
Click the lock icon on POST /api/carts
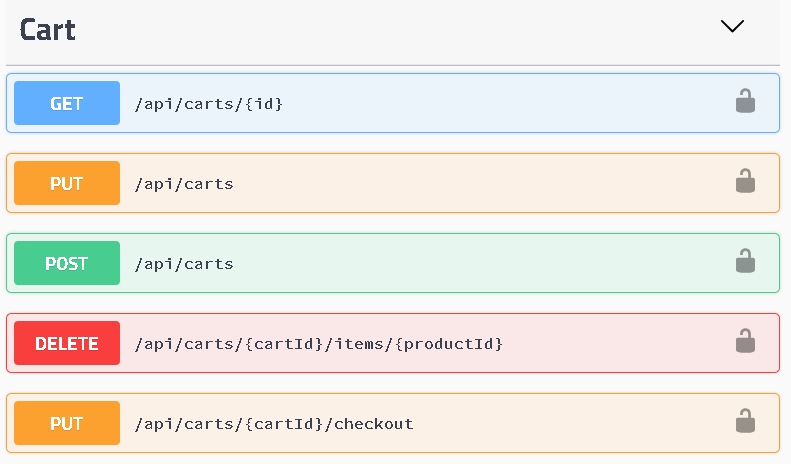[x=745, y=261]
